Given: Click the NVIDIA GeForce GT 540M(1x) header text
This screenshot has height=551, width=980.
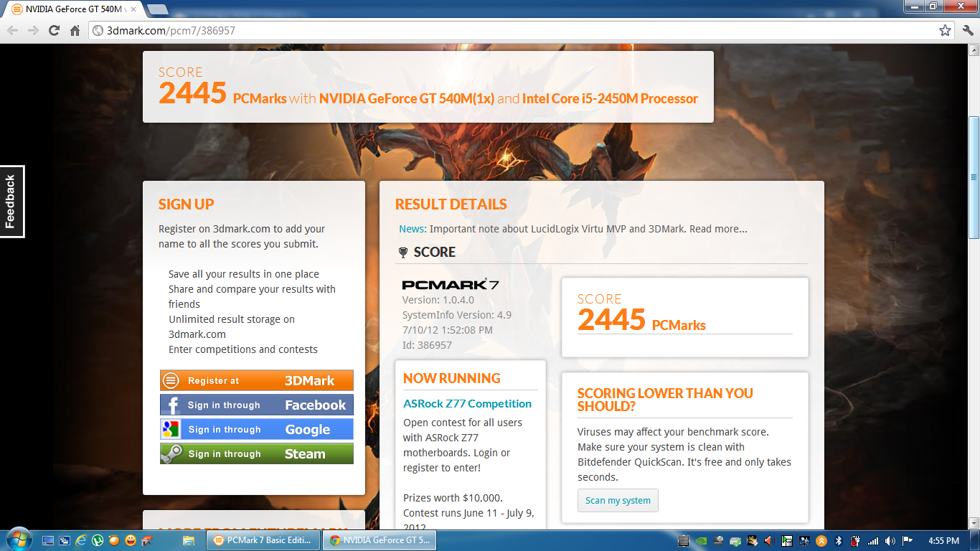Looking at the screenshot, I should click(x=407, y=98).
